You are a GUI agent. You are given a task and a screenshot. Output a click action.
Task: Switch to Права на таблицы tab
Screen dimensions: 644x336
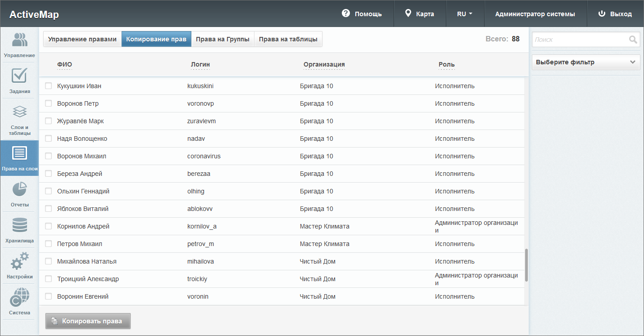click(288, 39)
